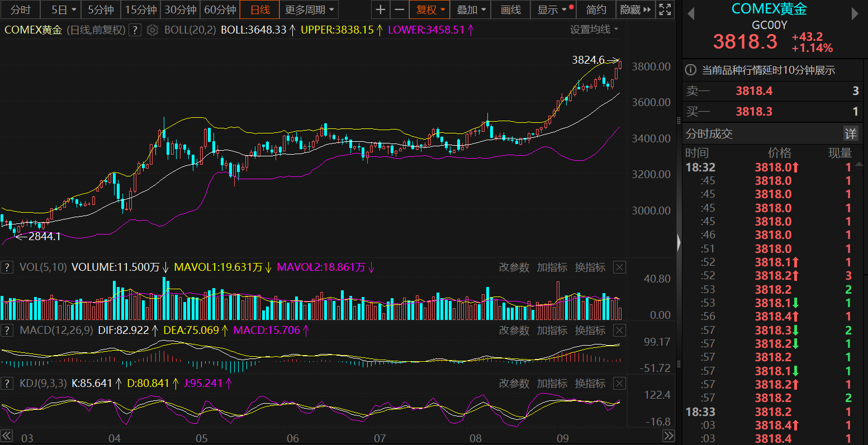Toggle the 隐藏 side panel button

click(x=636, y=9)
